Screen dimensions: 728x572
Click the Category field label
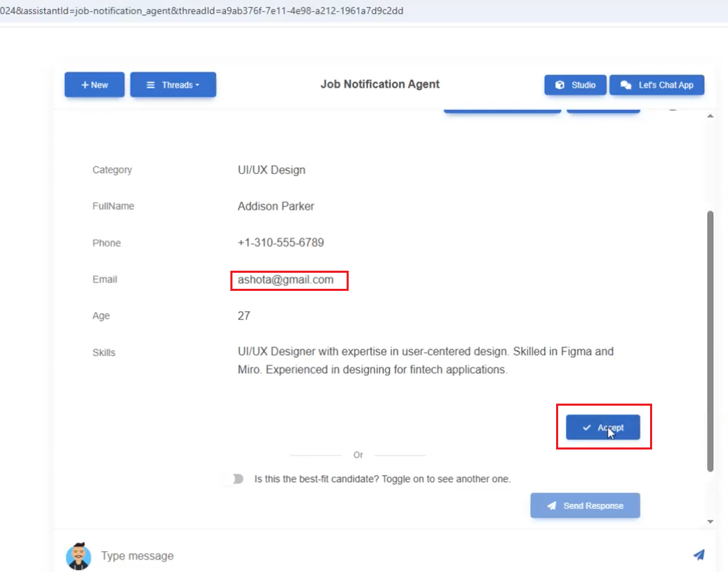coord(112,170)
